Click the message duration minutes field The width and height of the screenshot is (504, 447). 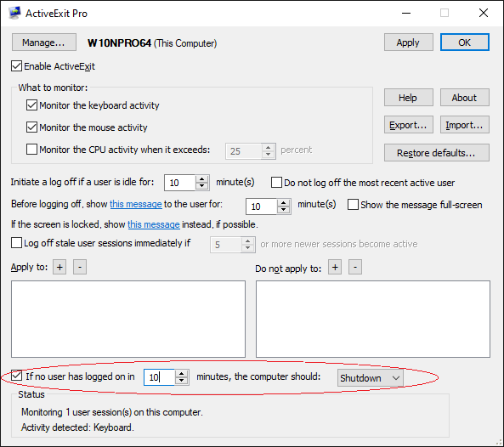[x=261, y=207]
